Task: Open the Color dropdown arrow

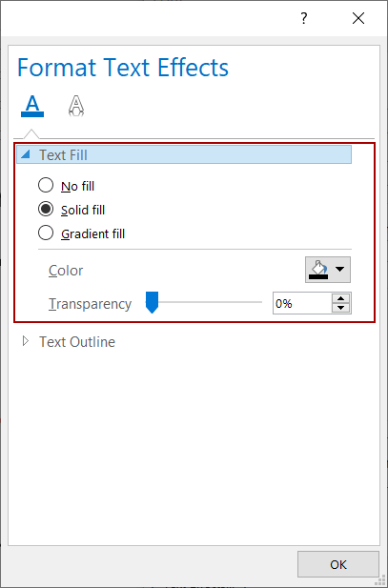Action: pos(340,270)
